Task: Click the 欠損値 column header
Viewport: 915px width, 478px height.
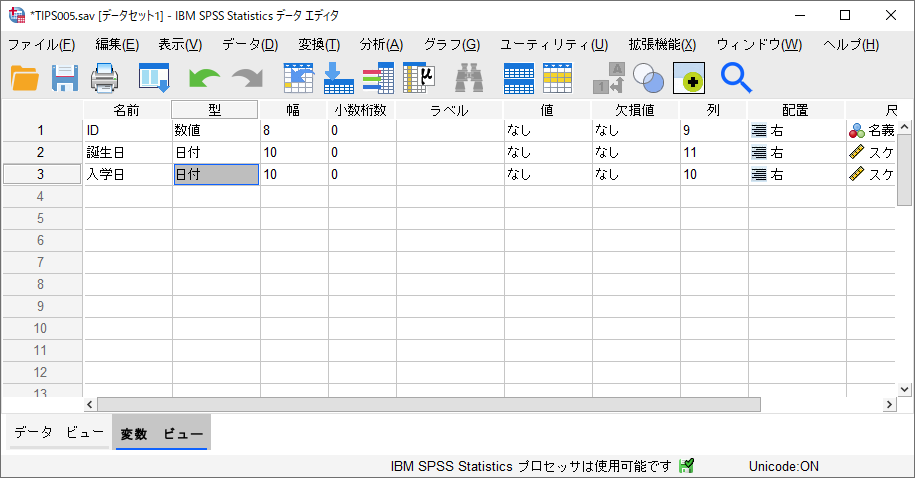Action: tap(635, 110)
